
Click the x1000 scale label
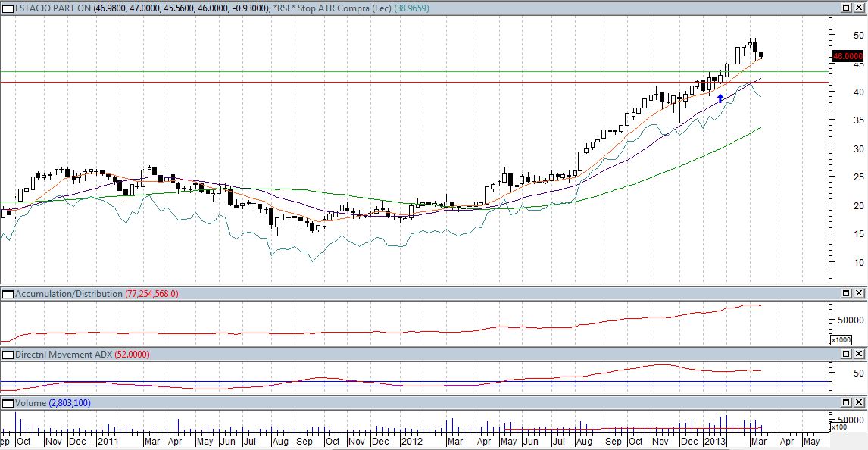(841, 340)
